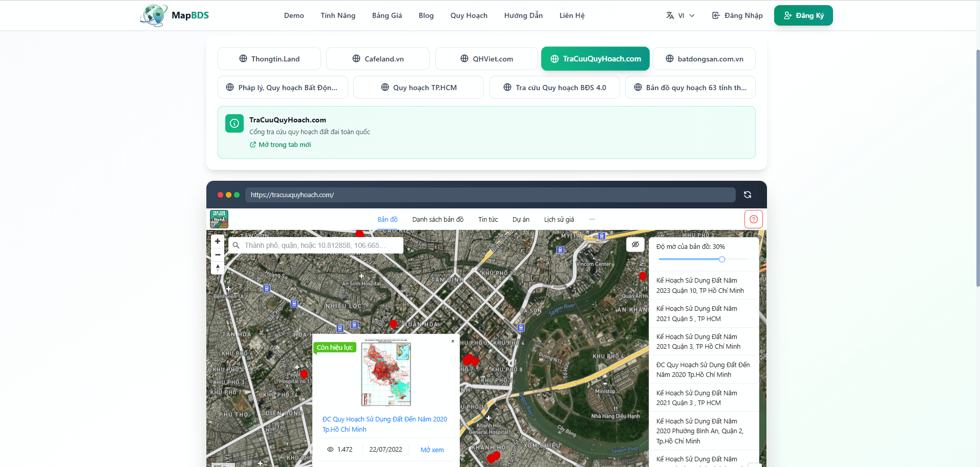Click the green info icon
Image resolution: width=980 pixels, height=467 pixels.
(235, 123)
